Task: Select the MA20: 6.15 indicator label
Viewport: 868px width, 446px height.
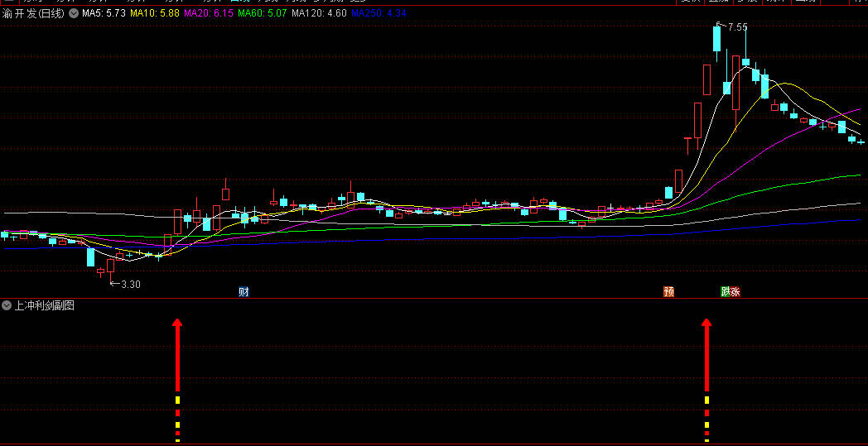Action: (209, 13)
